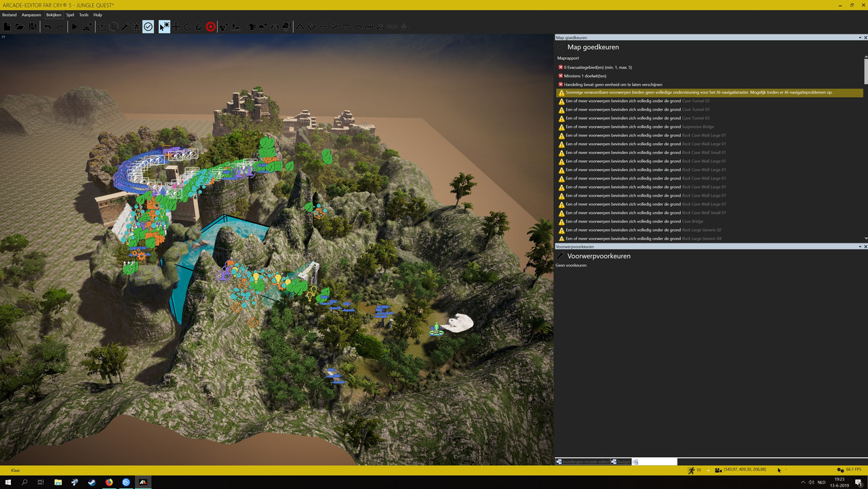
Task: Click the 66.1 FPS readout
Action: (853, 469)
